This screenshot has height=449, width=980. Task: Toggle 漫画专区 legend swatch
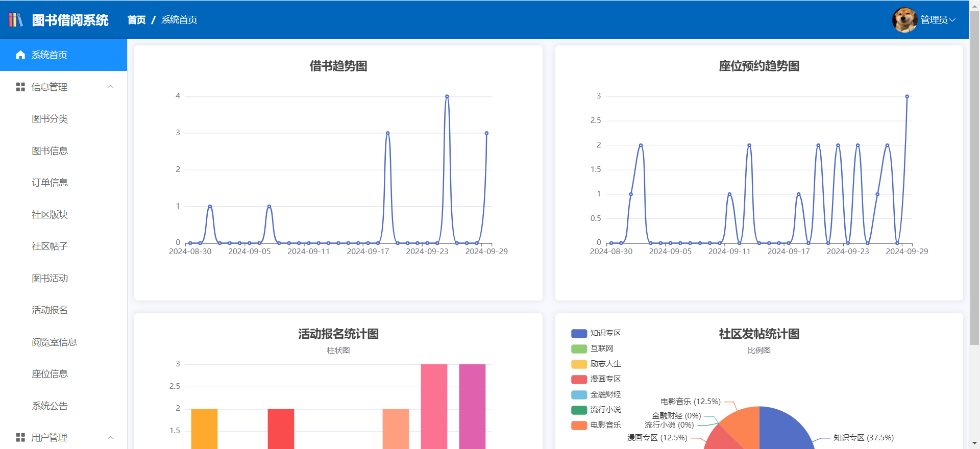click(x=579, y=380)
